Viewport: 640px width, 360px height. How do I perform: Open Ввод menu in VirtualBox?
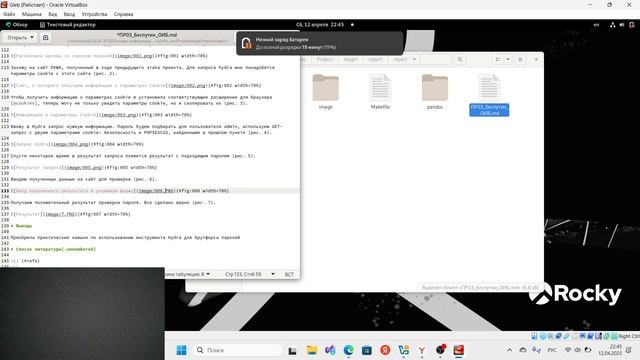pos(69,14)
